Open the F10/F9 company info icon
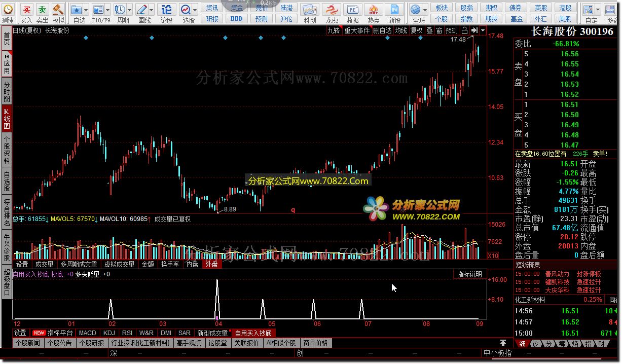Screen dimensions: 622x364 pyautogui.click(x=98, y=9)
